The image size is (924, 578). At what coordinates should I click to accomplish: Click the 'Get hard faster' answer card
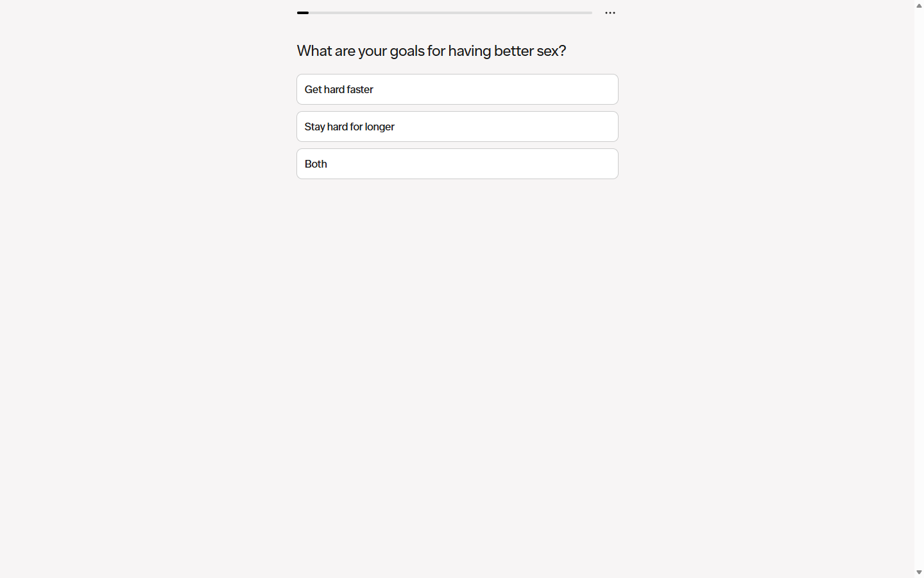point(457,89)
